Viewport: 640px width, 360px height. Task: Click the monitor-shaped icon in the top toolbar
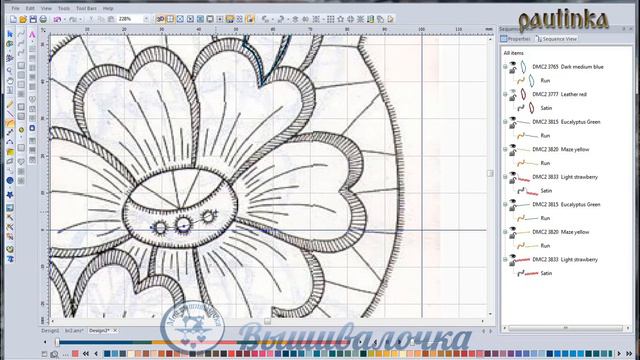pyautogui.click(x=210, y=19)
